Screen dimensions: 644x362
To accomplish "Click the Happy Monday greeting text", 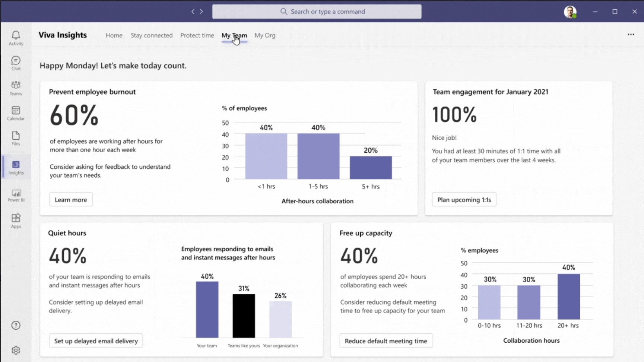I will tap(113, 66).
